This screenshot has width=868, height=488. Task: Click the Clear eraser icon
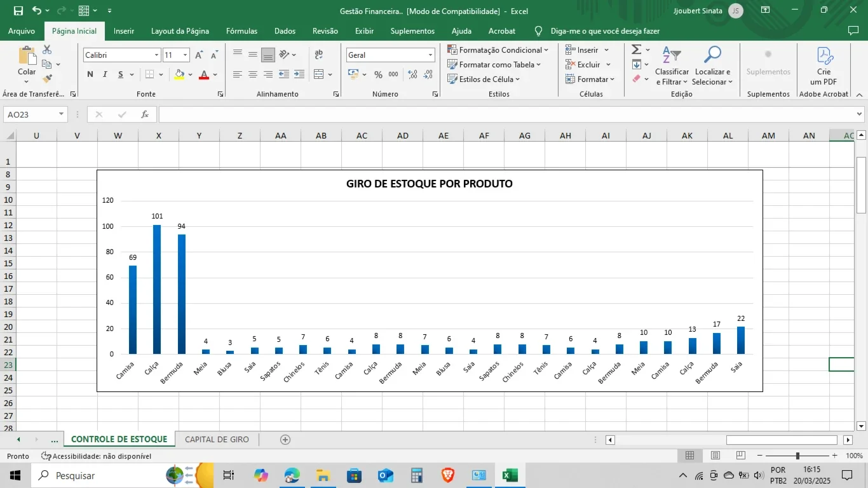(x=636, y=79)
